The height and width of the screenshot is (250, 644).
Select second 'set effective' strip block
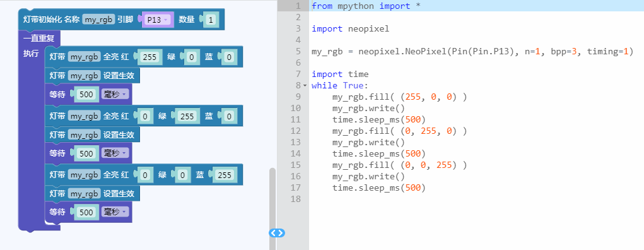tap(92, 135)
